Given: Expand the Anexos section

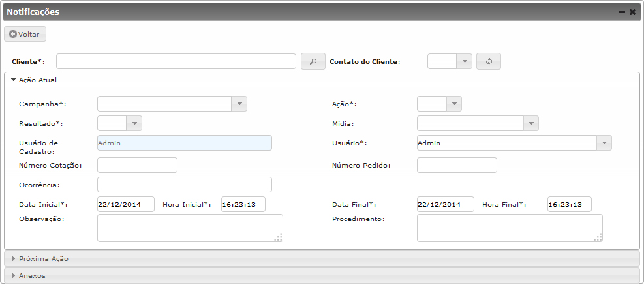Looking at the screenshot, I should [x=322, y=275].
